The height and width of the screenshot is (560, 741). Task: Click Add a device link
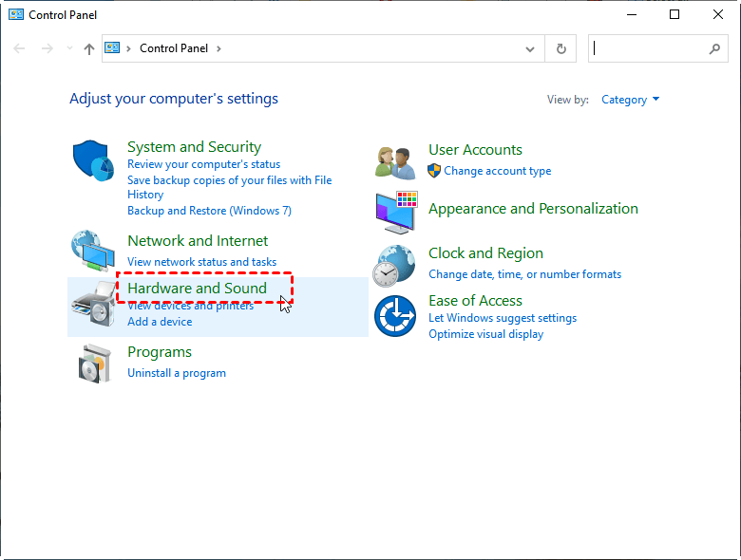[x=160, y=322]
